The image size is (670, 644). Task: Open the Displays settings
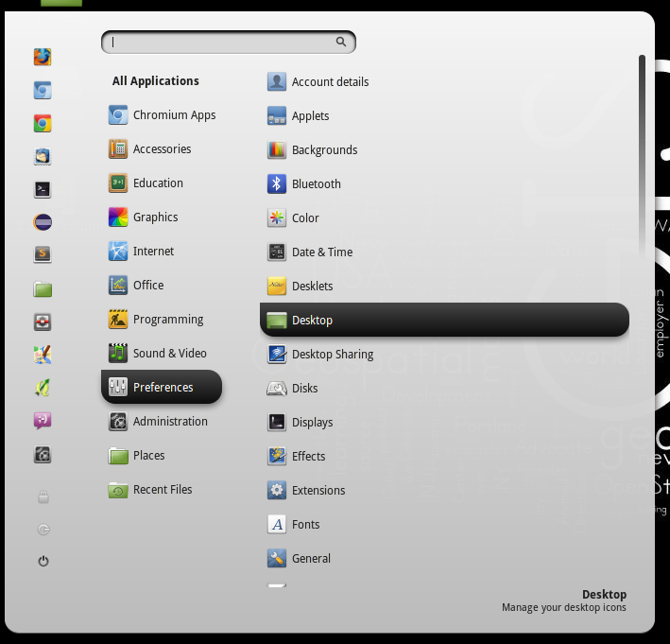[x=444, y=422]
